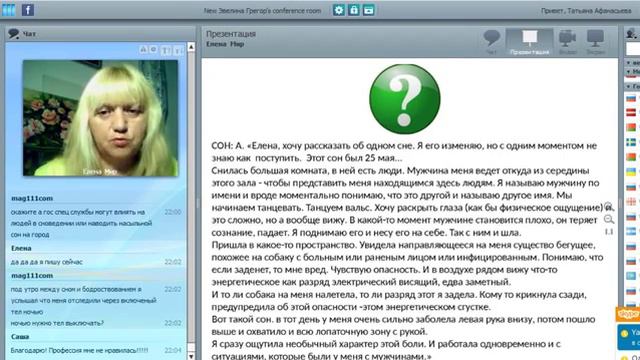Viewport: 640px width, 360px height.
Task: Reset the presentation to 1:1 scale
Action: tap(609, 232)
